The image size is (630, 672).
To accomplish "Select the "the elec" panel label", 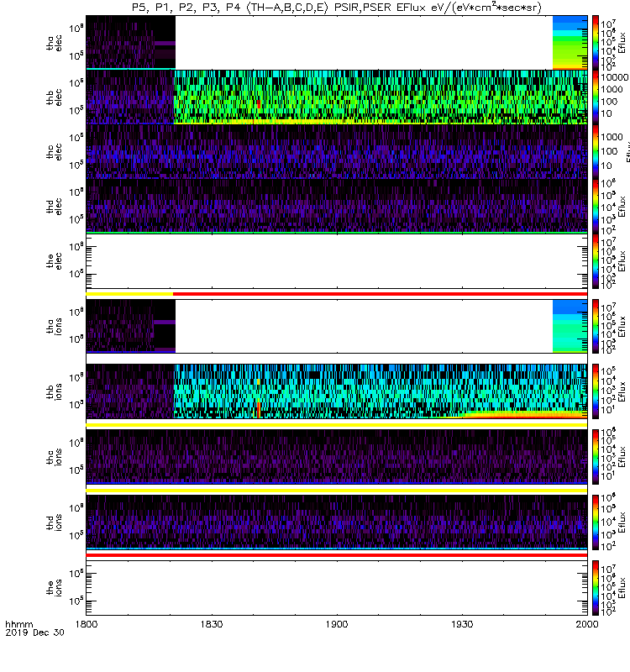I will click(x=54, y=261).
